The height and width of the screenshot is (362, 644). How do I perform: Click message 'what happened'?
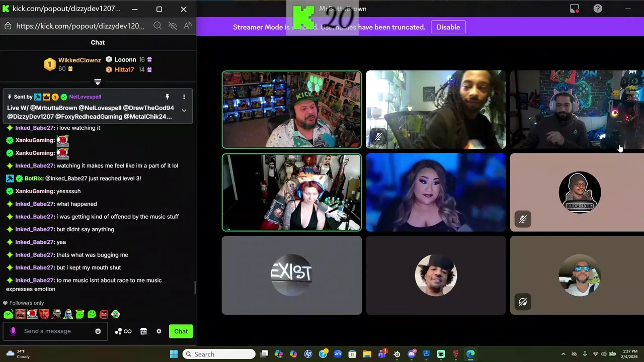click(x=76, y=204)
